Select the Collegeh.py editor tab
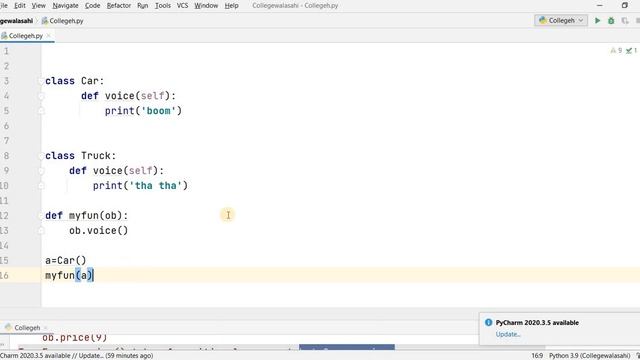This screenshot has height=360, width=640. tap(25, 36)
